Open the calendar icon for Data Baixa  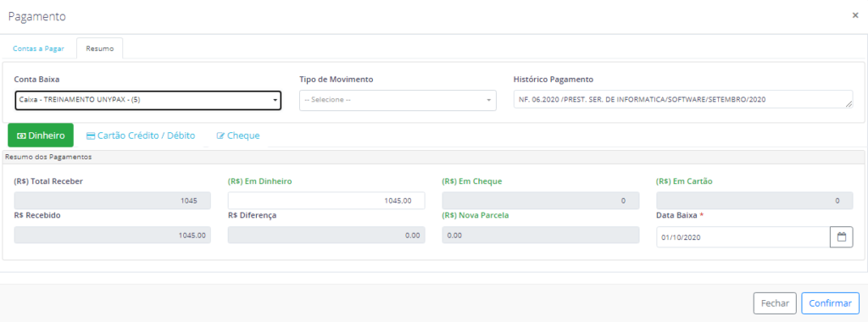pos(842,236)
